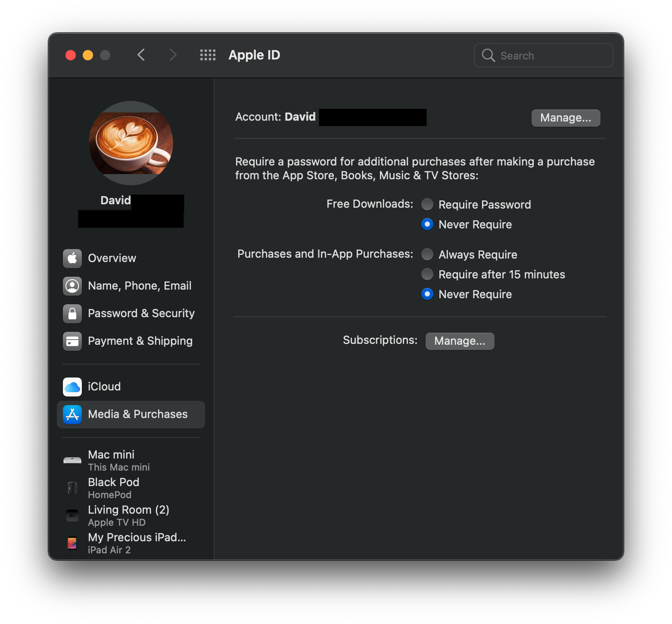This screenshot has height=624, width=672.
Task: Select My Precious iPad entry
Action: click(x=131, y=543)
